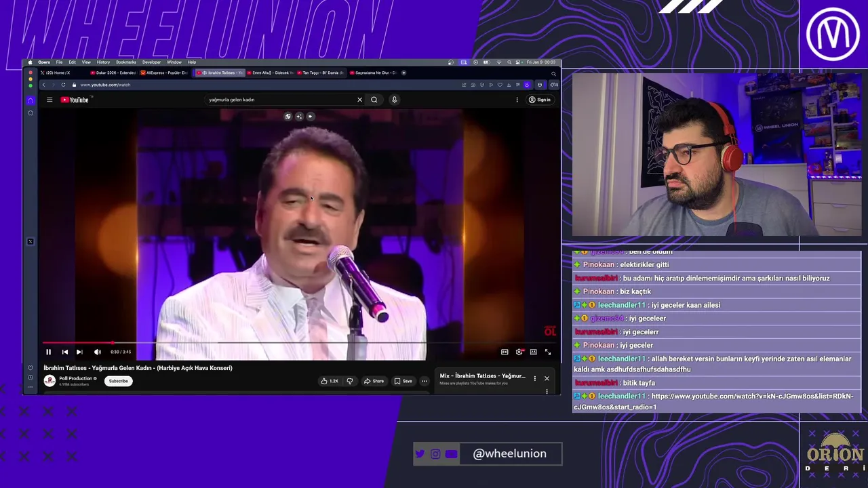Switch to the AliExpress tab
Screen dimensions: 868x488
(165, 73)
